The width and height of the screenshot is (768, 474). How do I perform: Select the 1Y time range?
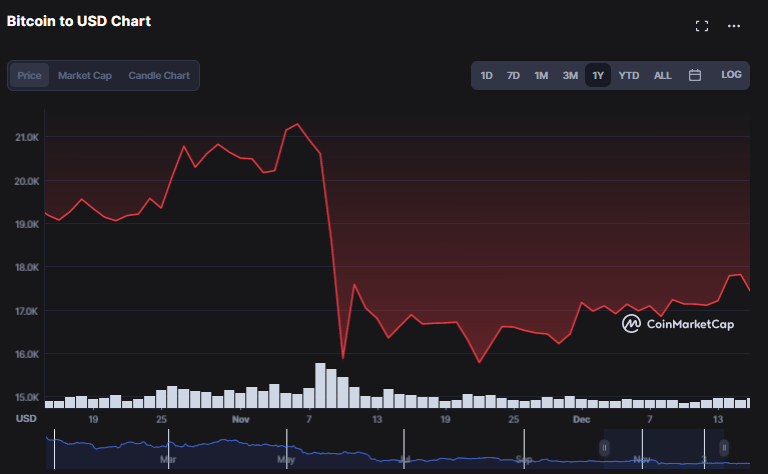pos(598,75)
